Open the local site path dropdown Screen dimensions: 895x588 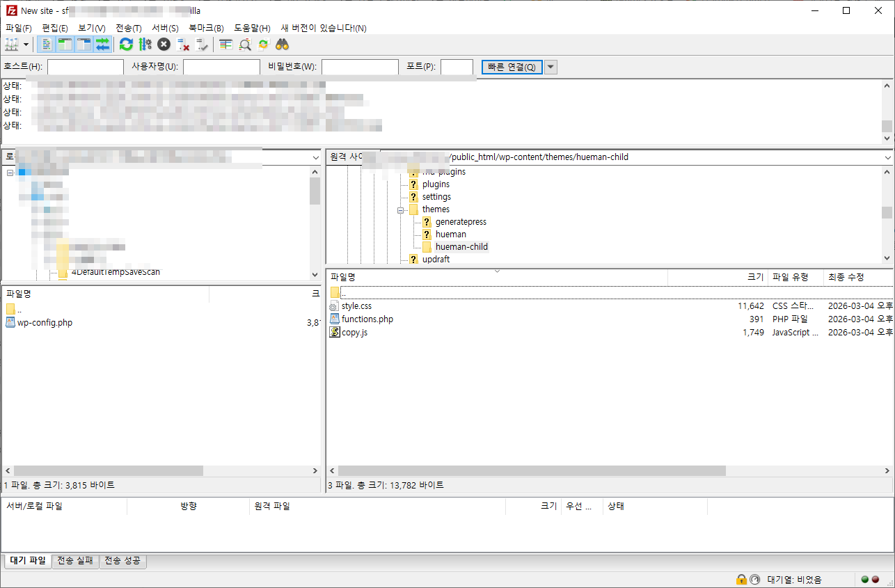click(315, 157)
